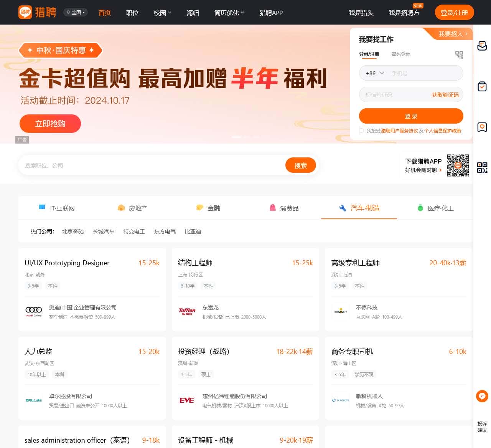491x448 pixels.
Task: Expand the 简历优化 nav dropdown
Action: [229, 13]
